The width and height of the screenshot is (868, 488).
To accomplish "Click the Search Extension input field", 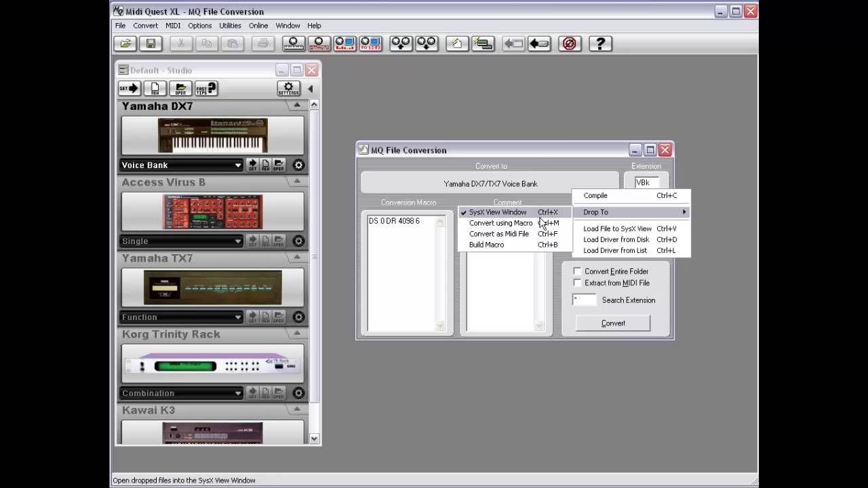I will pos(585,300).
